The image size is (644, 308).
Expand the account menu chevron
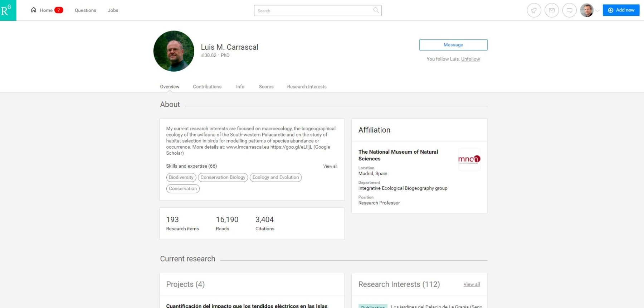click(x=597, y=11)
